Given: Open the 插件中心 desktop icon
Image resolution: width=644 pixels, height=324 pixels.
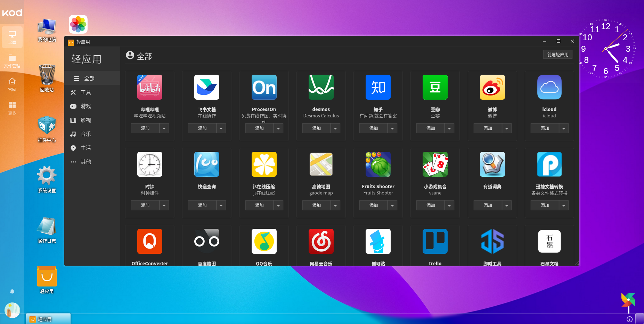Looking at the screenshot, I should coord(47,125).
